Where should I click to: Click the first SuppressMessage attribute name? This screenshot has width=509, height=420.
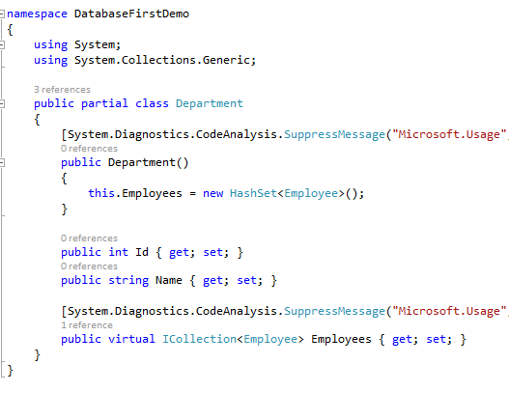tap(335, 135)
